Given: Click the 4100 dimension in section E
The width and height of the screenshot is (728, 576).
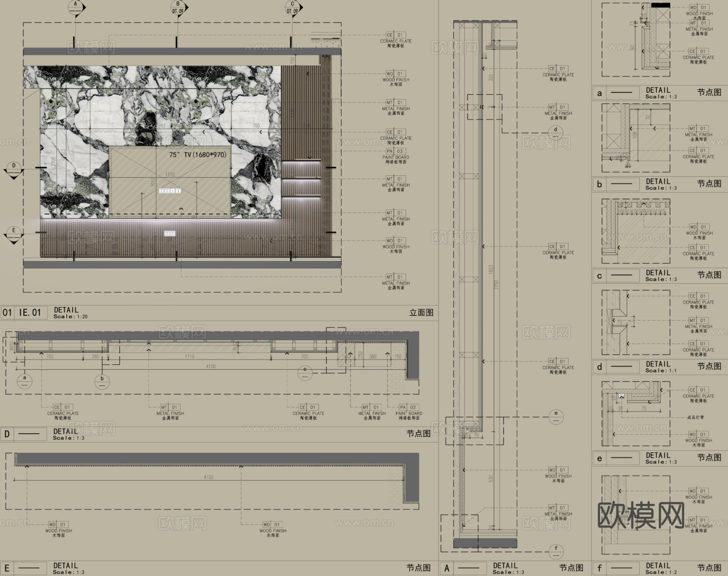Looking at the screenshot, I should click(209, 477).
